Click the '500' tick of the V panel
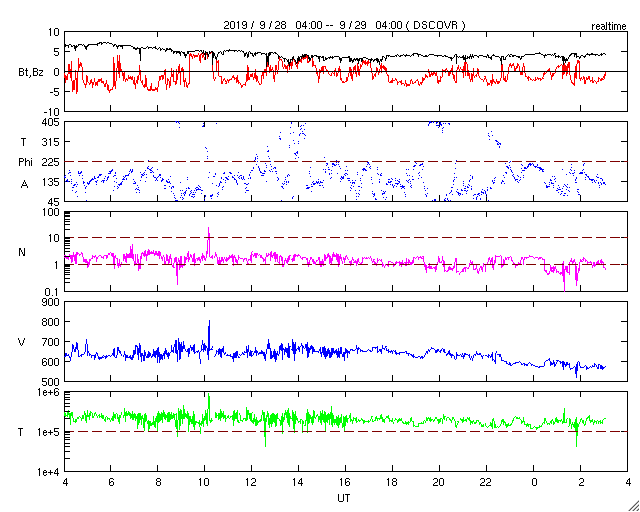This screenshot has width=640, height=512. 52,382
